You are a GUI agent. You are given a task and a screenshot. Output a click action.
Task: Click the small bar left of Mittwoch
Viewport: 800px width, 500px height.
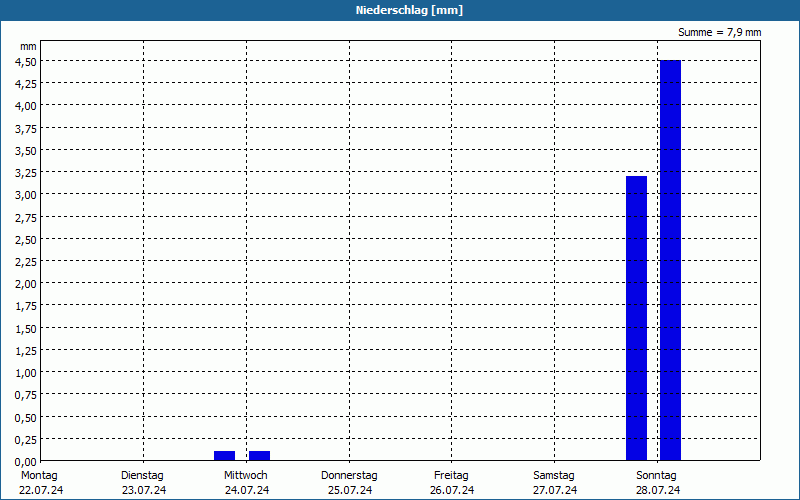click(x=224, y=456)
